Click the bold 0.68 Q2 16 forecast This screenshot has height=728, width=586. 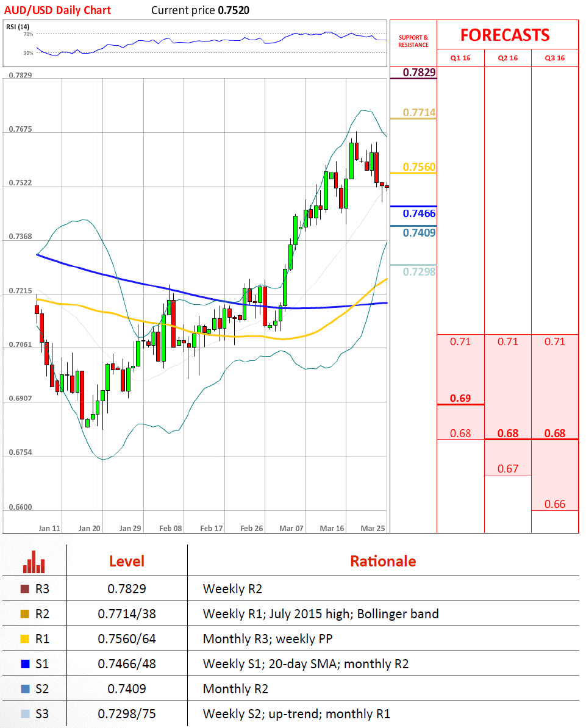tap(508, 434)
